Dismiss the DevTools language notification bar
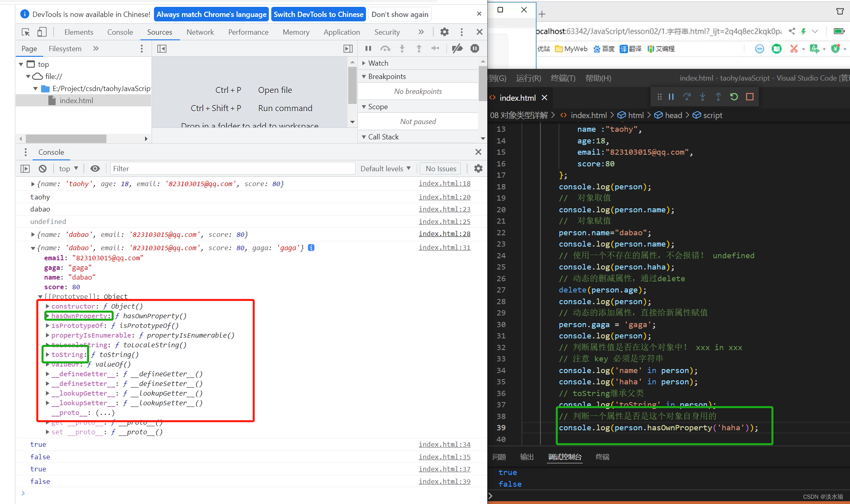 pos(479,14)
